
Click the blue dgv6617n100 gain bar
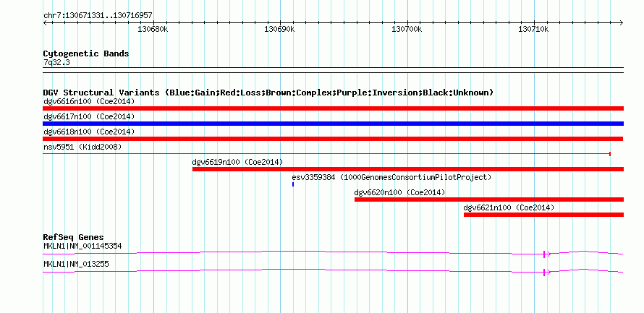coord(333,124)
